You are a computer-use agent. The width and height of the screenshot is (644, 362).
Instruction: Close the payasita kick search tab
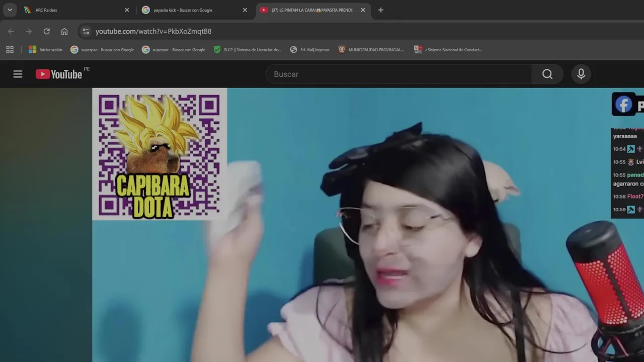pyautogui.click(x=245, y=10)
